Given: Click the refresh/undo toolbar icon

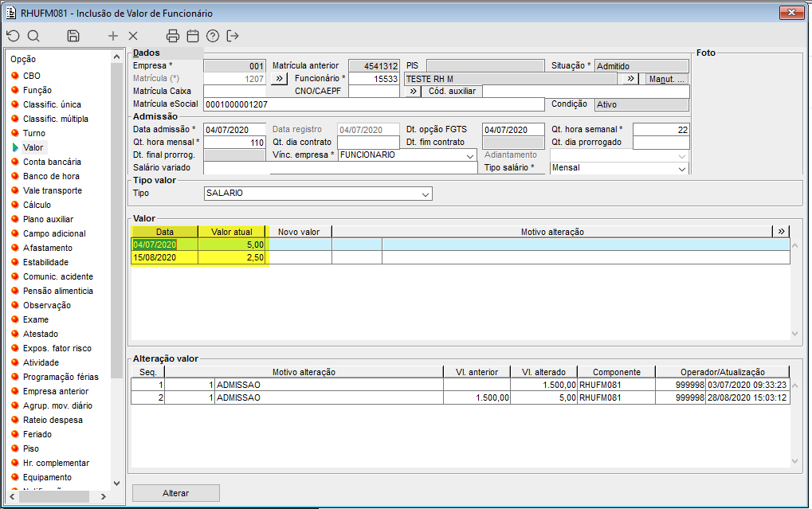Looking at the screenshot, I should click(13, 36).
